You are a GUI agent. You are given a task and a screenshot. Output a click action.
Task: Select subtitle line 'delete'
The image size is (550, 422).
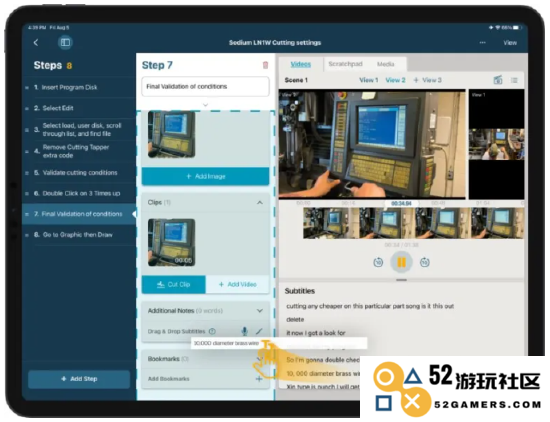pyautogui.click(x=295, y=320)
